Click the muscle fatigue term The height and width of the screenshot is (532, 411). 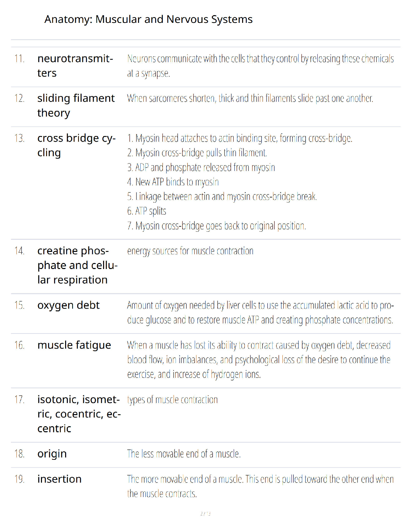tap(74, 345)
